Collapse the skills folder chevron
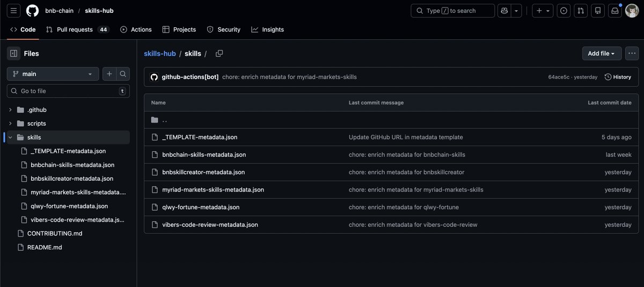Image resolution: width=644 pixels, height=287 pixels. [x=10, y=137]
